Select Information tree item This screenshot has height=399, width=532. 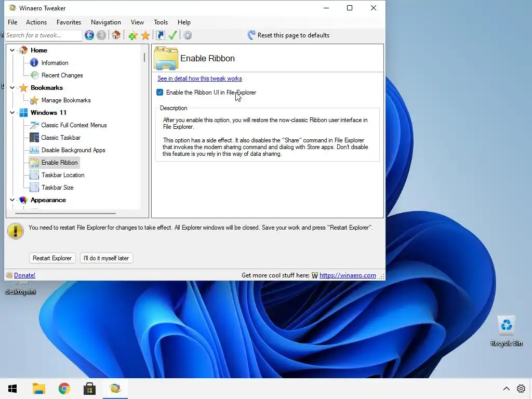(x=55, y=63)
